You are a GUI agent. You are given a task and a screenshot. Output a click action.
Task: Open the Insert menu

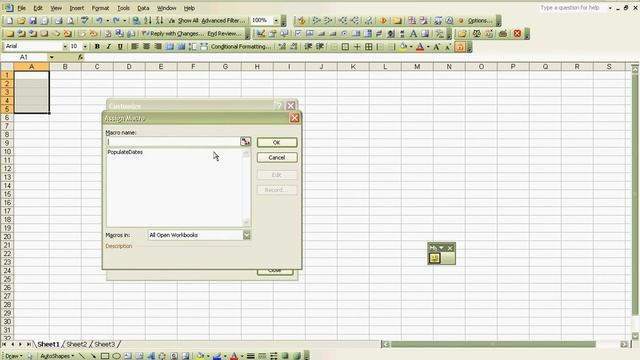point(77,8)
